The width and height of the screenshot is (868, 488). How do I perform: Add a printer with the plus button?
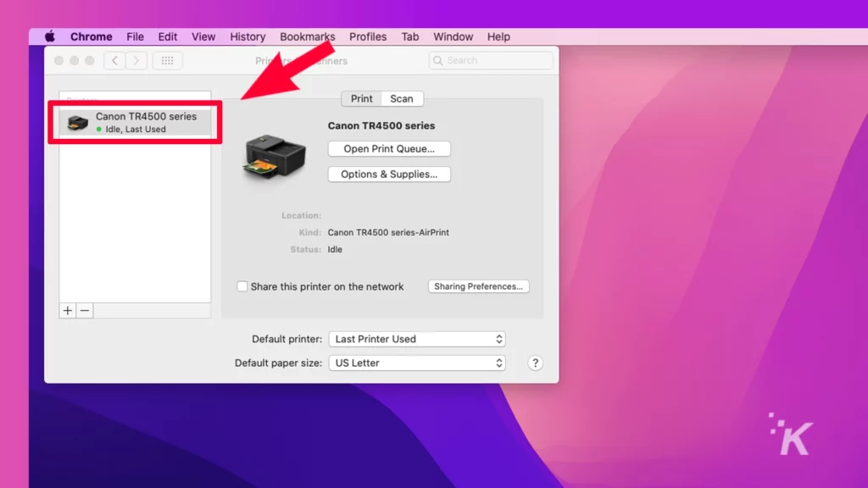(x=68, y=310)
